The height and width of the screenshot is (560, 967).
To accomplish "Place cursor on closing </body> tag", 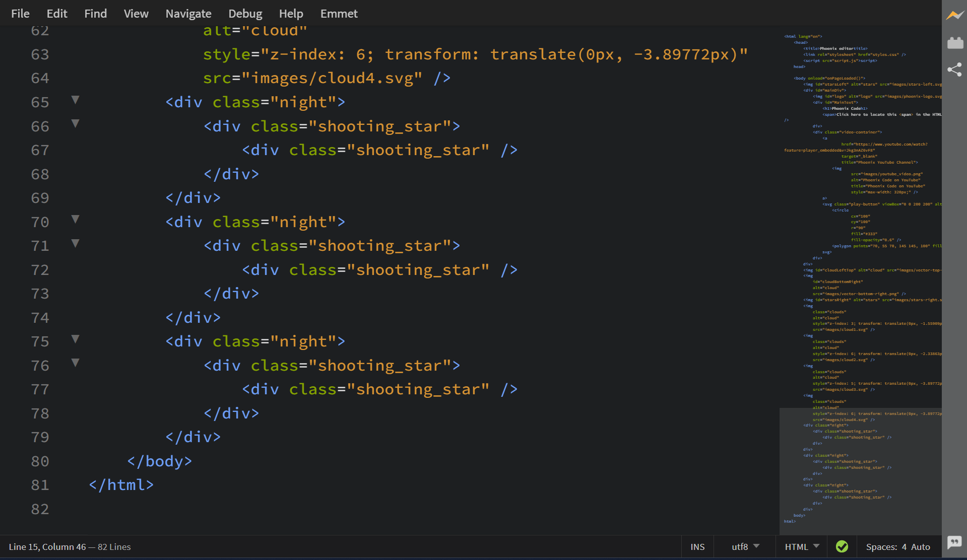I will [159, 461].
